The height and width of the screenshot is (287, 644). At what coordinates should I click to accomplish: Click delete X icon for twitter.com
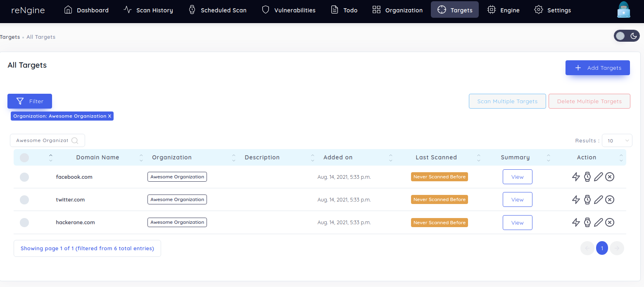[x=610, y=200]
